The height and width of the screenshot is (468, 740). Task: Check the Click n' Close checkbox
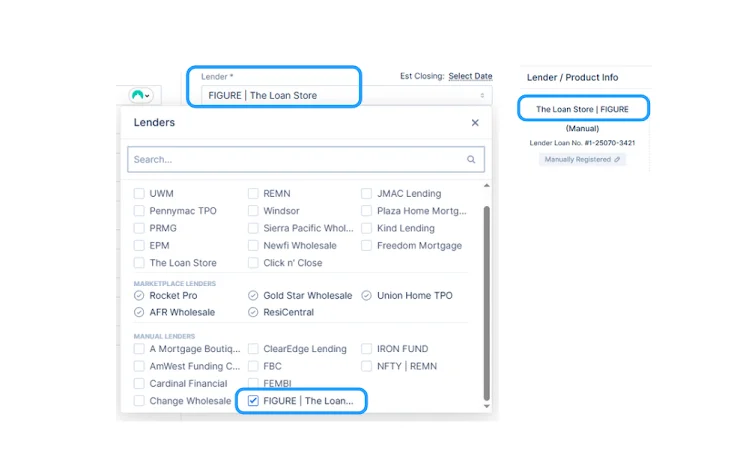click(x=253, y=263)
